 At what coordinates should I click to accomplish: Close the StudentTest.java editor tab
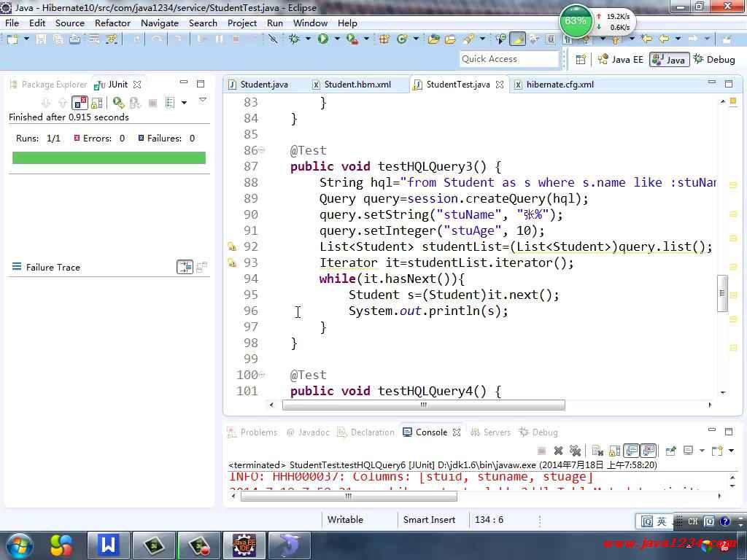click(500, 85)
